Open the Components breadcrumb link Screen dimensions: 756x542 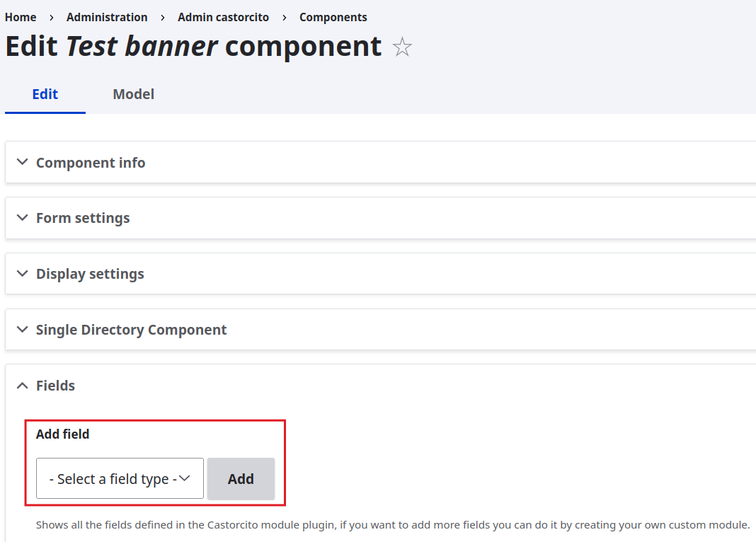tap(333, 17)
